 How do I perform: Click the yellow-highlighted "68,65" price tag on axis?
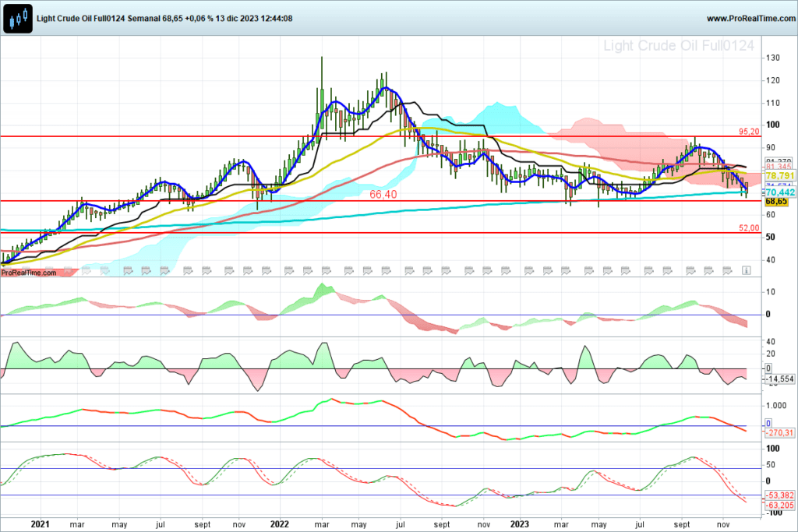click(777, 201)
